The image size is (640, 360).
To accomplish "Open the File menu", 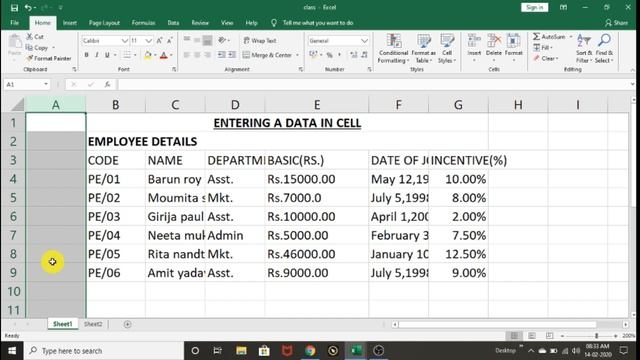I will (15, 23).
